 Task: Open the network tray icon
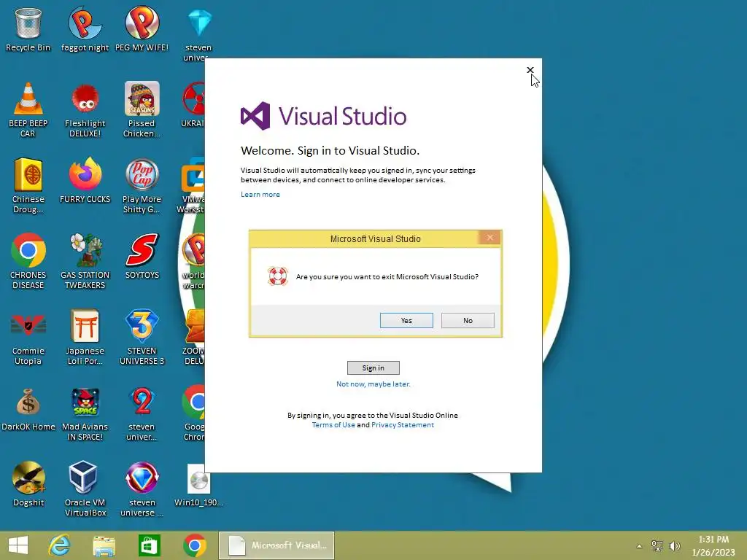[x=657, y=545]
